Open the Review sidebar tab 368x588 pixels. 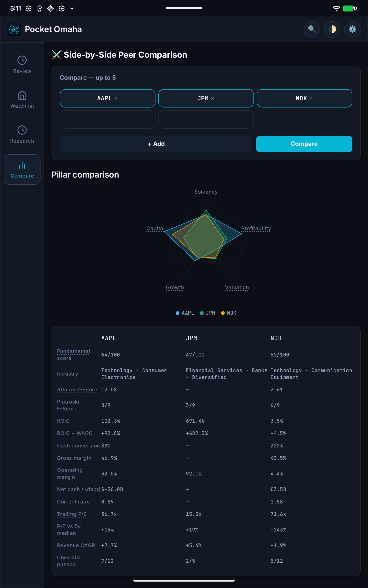22,65
